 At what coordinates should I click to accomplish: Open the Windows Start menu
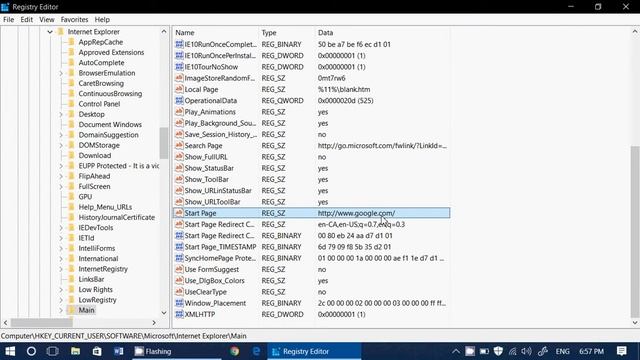(x=10, y=351)
